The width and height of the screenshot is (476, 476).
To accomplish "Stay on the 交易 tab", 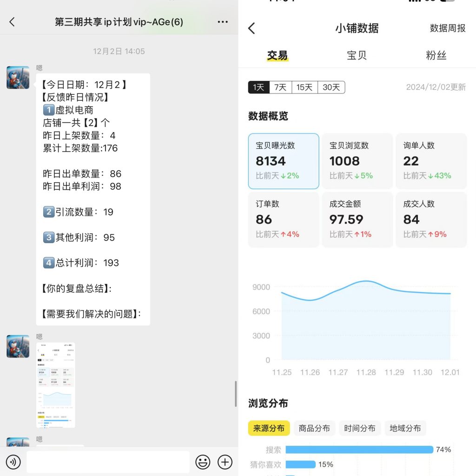I will pyautogui.click(x=278, y=54).
